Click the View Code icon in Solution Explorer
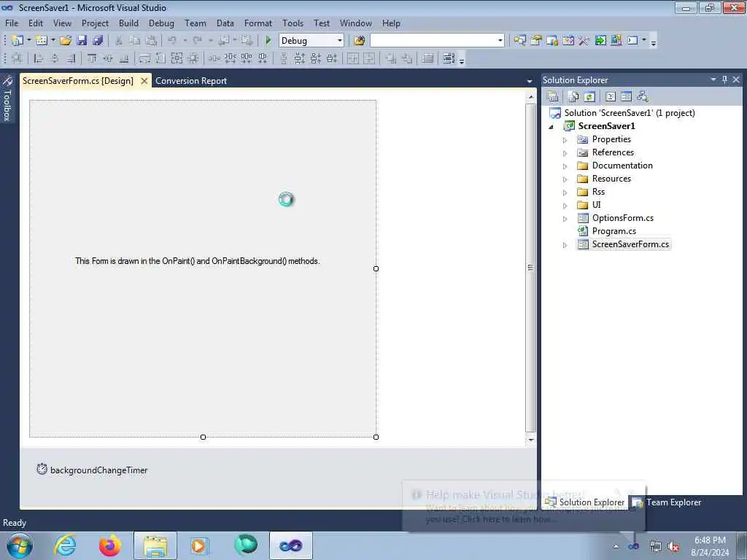The image size is (747, 560). (x=611, y=97)
